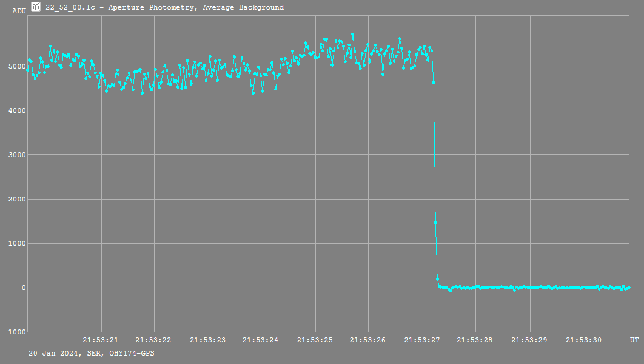Click the 21:53:29 time axis label
Screen dimensions: 644x364
530,340
